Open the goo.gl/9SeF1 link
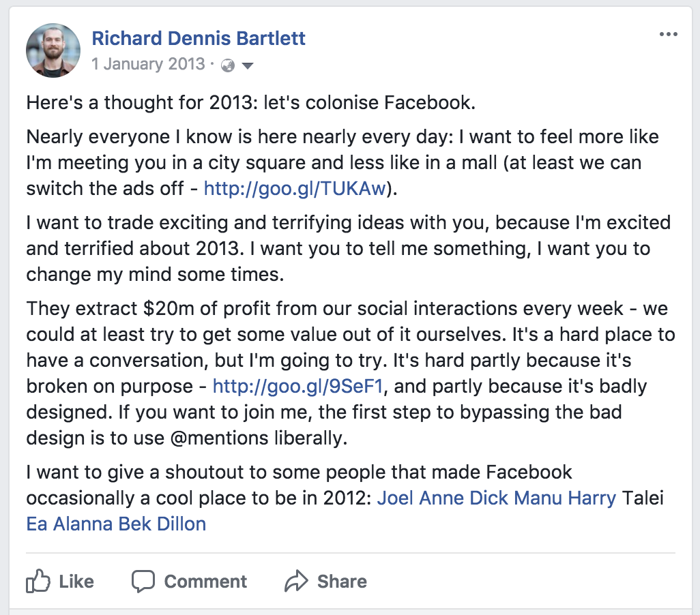 coord(299,387)
